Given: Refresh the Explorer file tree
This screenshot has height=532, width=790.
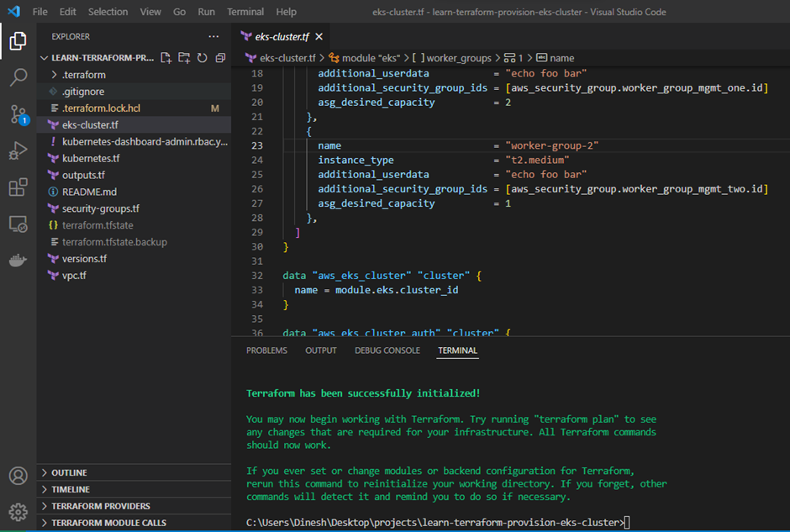Looking at the screenshot, I should (x=203, y=58).
